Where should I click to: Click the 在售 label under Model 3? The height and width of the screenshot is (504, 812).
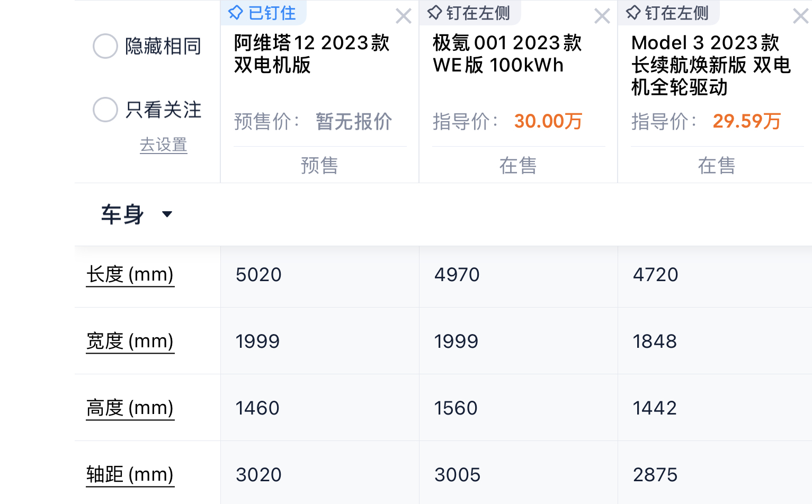[x=716, y=166]
